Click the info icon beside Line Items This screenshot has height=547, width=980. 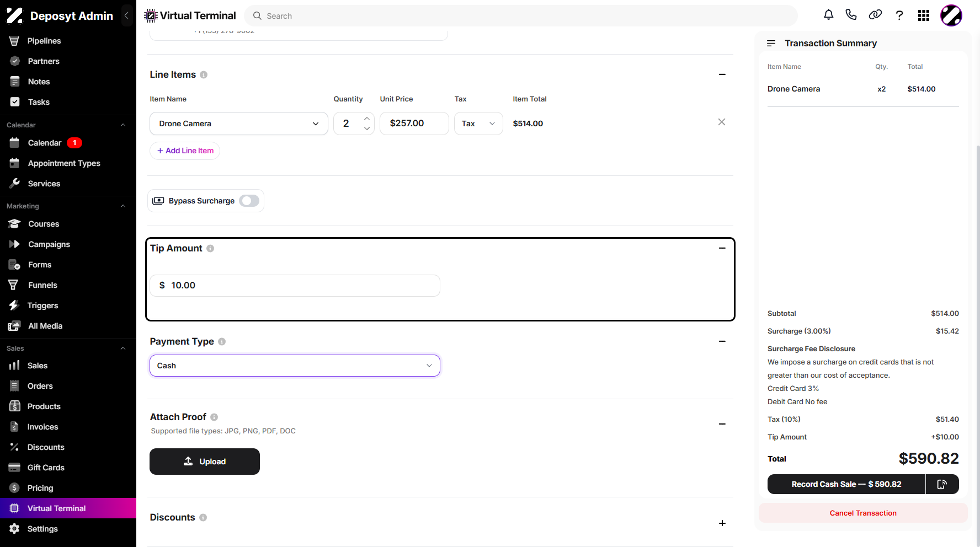pyautogui.click(x=204, y=74)
